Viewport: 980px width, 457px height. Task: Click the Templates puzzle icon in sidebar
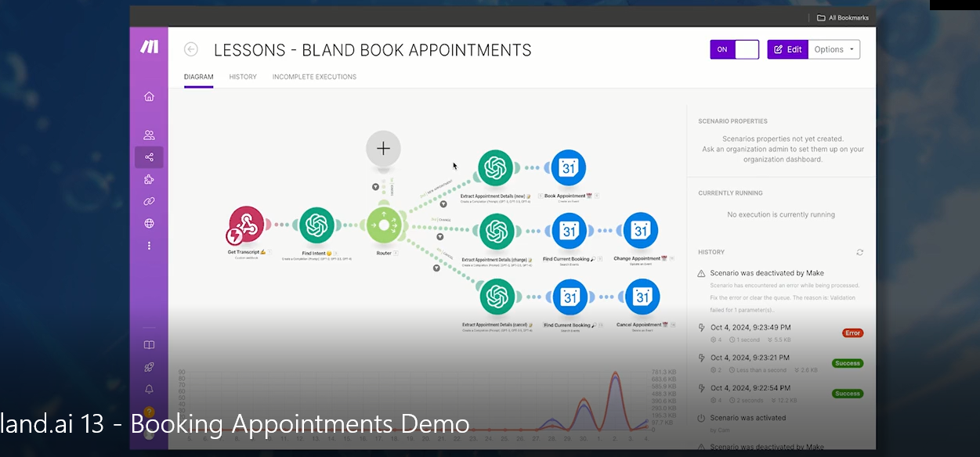149,180
